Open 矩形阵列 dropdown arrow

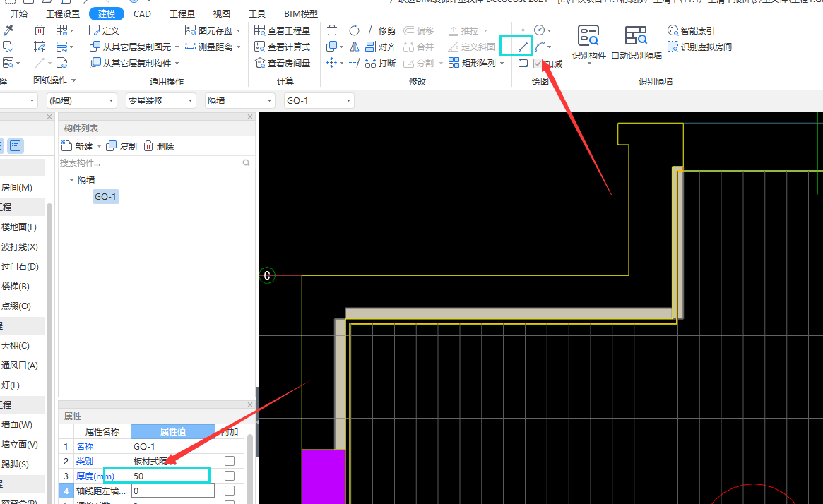pyautogui.click(x=502, y=64)
